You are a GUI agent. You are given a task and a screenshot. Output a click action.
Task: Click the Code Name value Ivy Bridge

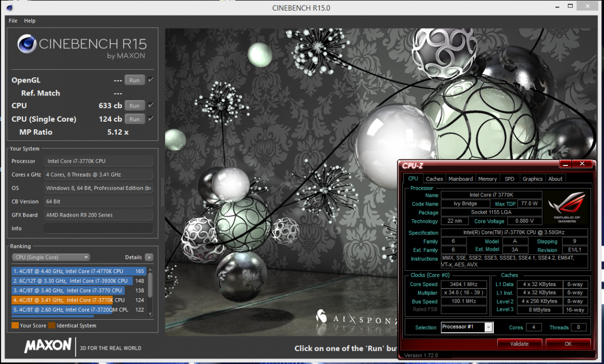[466, 204]
